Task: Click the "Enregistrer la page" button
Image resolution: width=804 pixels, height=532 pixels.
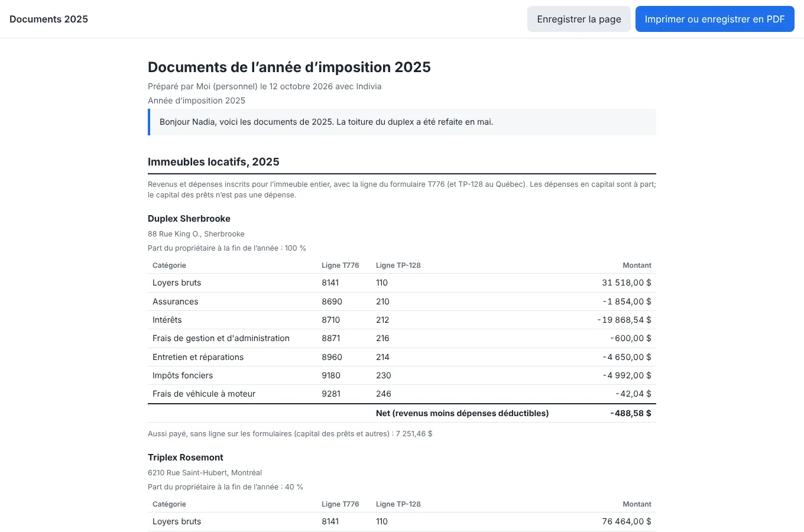Action: 579,19
